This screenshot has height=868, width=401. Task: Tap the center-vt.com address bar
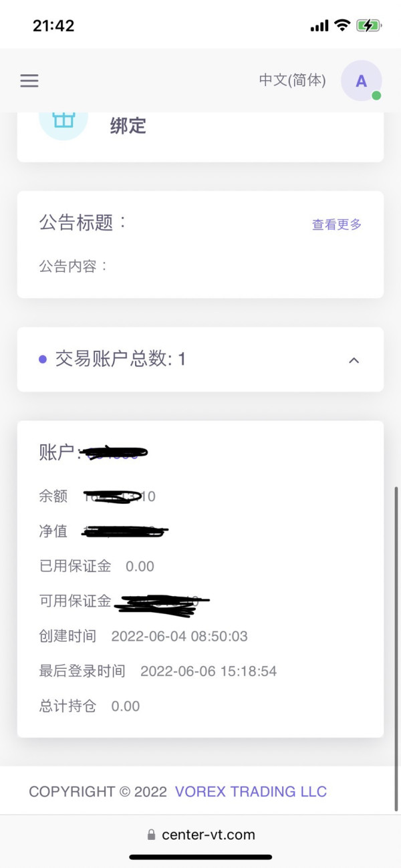click(x=207, y=835)
